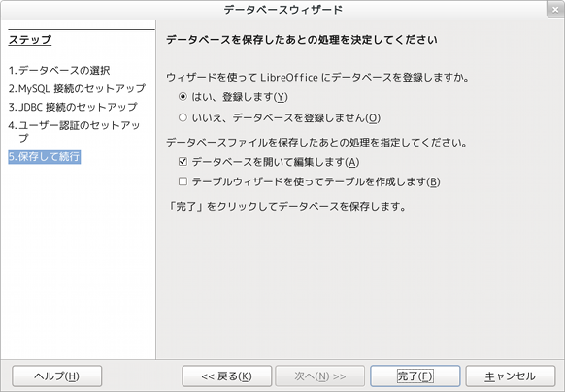Click text '「完了」をクリックしてデータベースを保存します。'
565x392 pixels.
[x=287, y=206]
